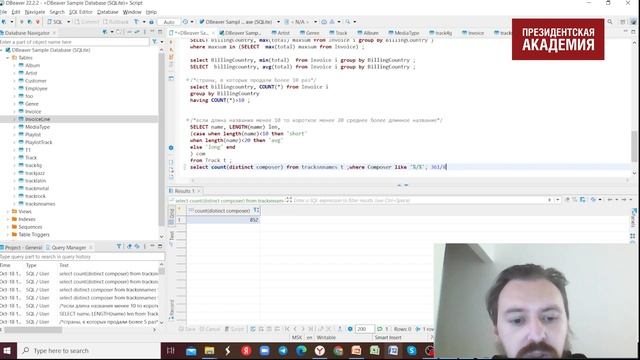Viewport: 640px width, 360px height.
Task: Open the SQL Editor menu
Action: click(x=81, y=12)
